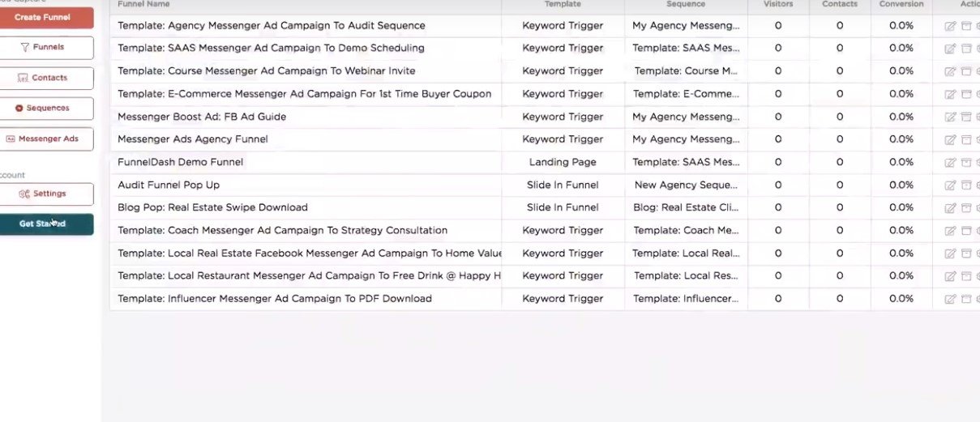Sort by the Conversion column header

tap(901, 4)
